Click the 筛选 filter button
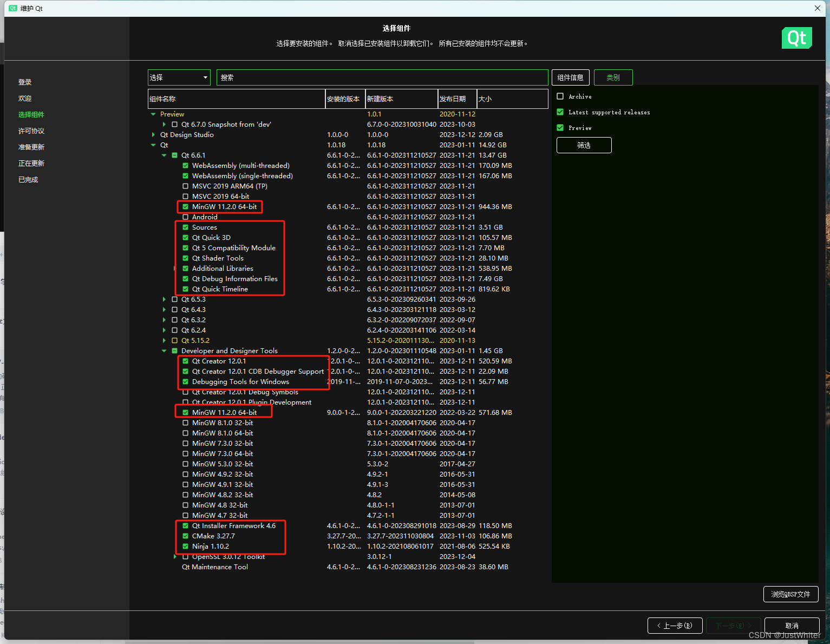The width and height of the screenshot is (830, 644). [584, 145]
